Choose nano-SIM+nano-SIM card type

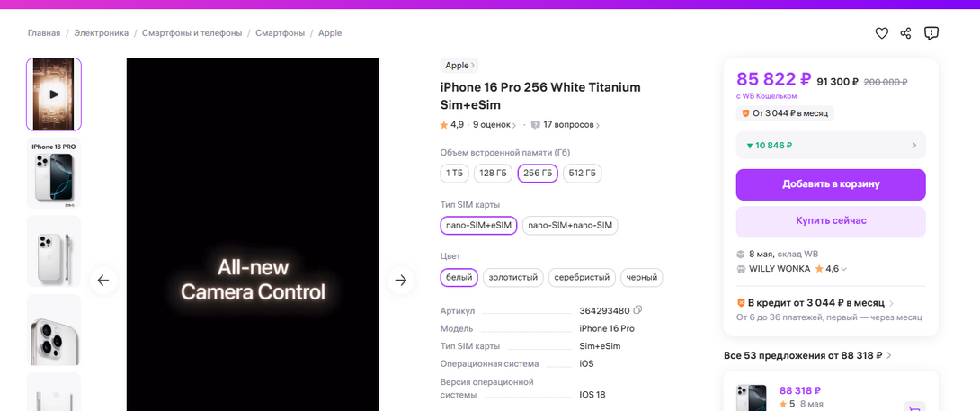coord(570,225)
